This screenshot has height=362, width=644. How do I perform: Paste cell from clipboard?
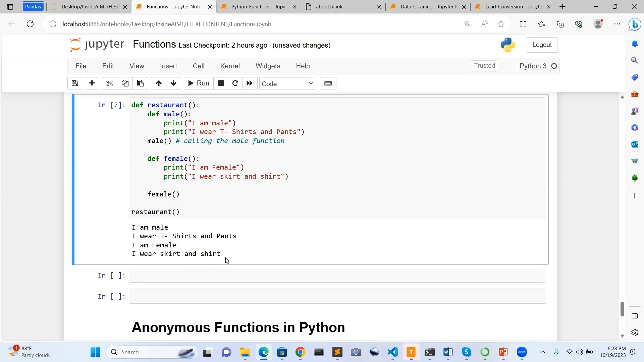(x=141, y=83)
